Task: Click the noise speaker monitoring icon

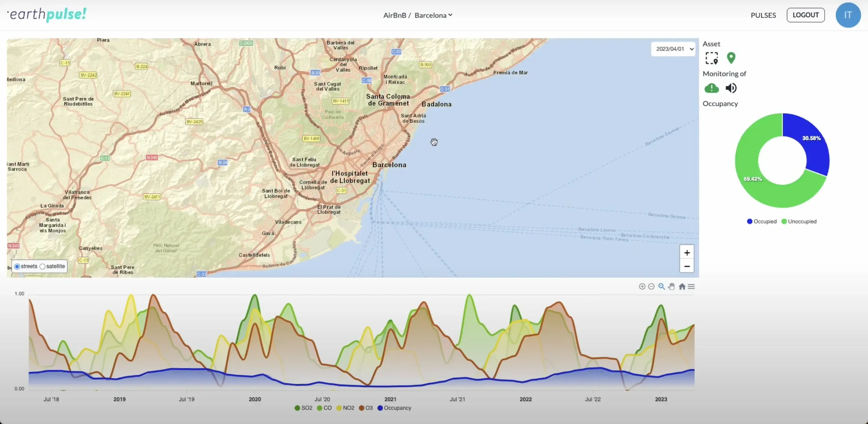Action: click(731, 88)
